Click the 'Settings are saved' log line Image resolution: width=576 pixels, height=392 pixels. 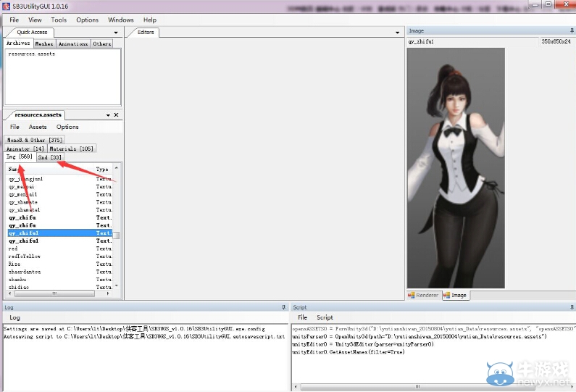[134, 329]
